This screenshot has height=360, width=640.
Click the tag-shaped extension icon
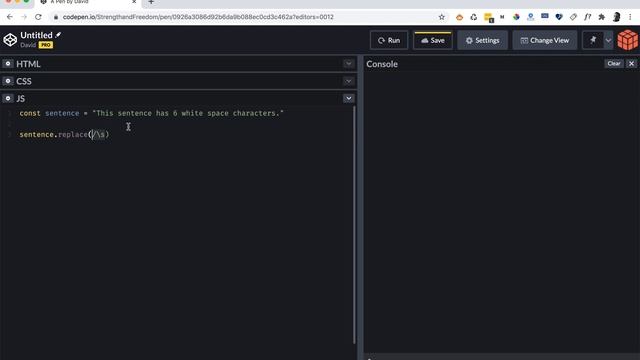pyautogui.click(x=573, y=17)
